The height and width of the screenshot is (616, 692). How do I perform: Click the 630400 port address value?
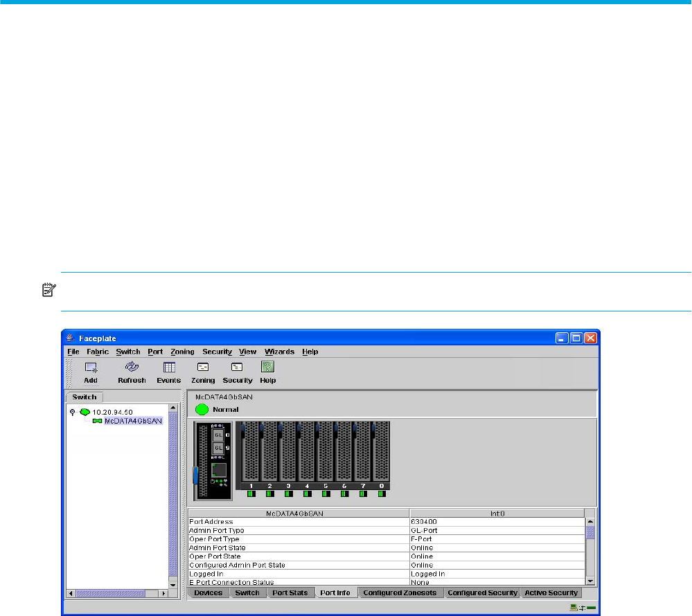[x=424, y=522]
